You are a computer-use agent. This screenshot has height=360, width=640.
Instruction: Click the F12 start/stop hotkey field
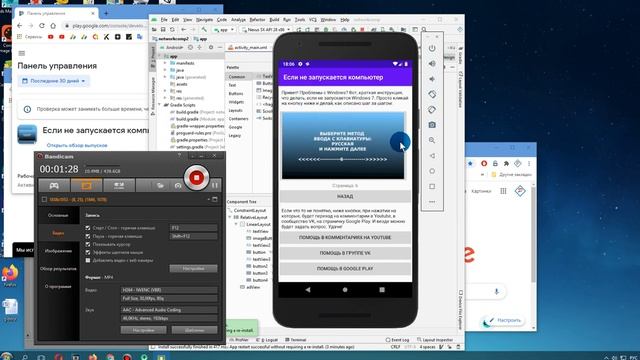pyautogui.click(x=193, y=228)
